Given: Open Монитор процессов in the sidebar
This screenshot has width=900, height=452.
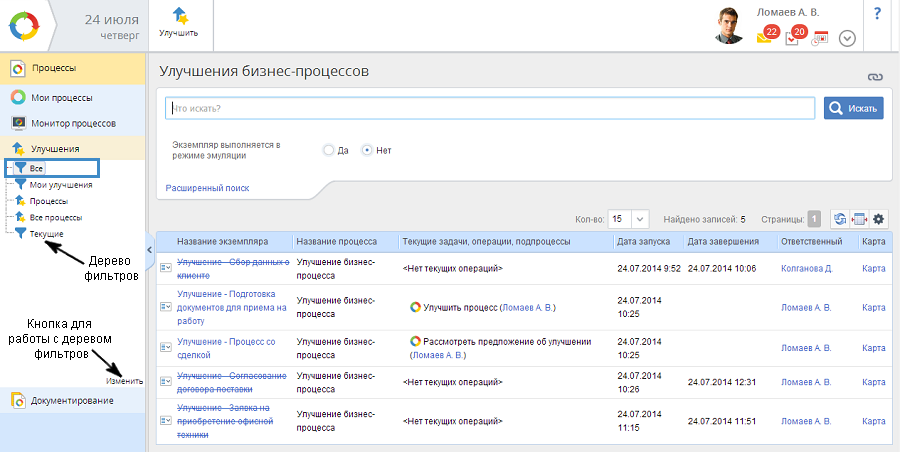Looking at the screenshot, I should pos(73,123).
